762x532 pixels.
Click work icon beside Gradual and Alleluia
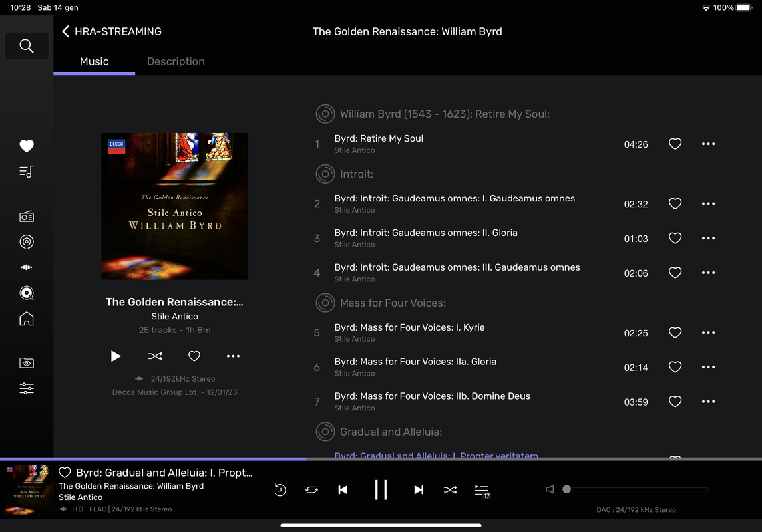pos(325,432)
